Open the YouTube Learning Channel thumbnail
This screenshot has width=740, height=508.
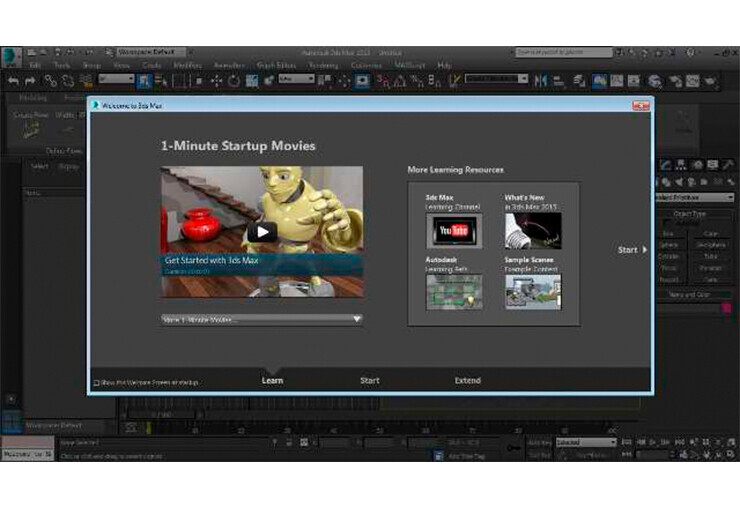454,231
